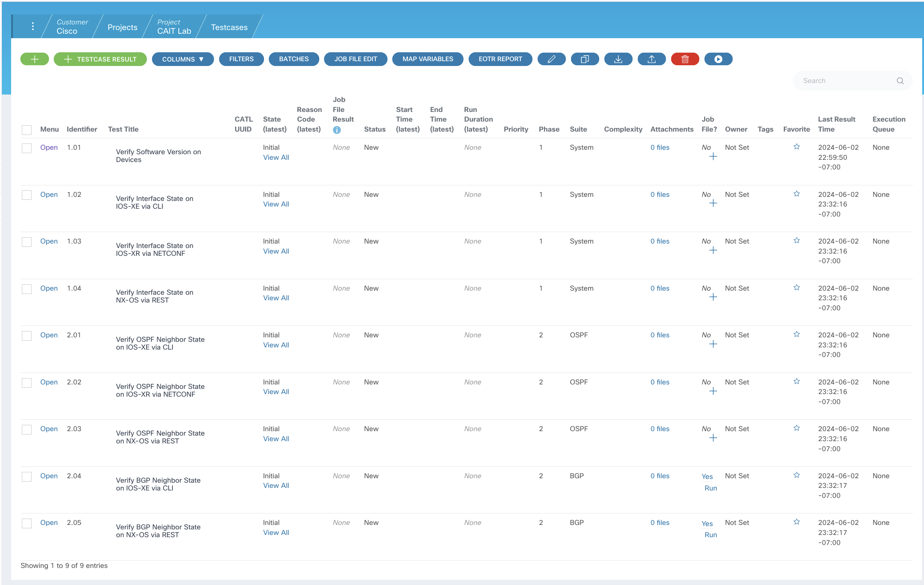924x585 pixels.
Task: Toggle the select-all header checkbox
Action: [x=26, y=130]
